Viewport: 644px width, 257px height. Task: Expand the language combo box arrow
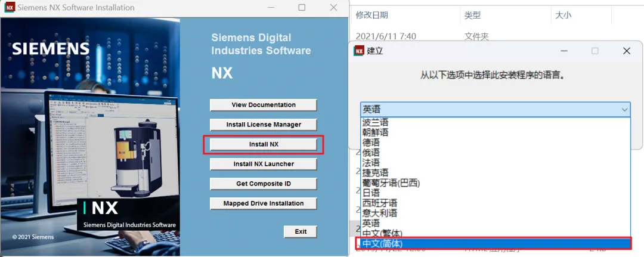pyautogui.click(x=624, y=110)
